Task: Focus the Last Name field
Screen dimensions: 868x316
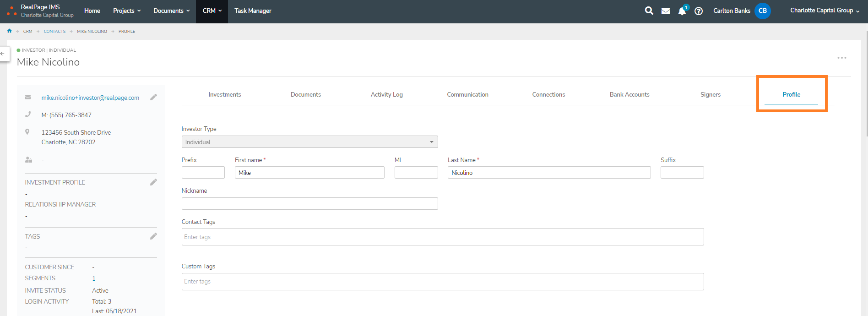Action: point(549,173)
